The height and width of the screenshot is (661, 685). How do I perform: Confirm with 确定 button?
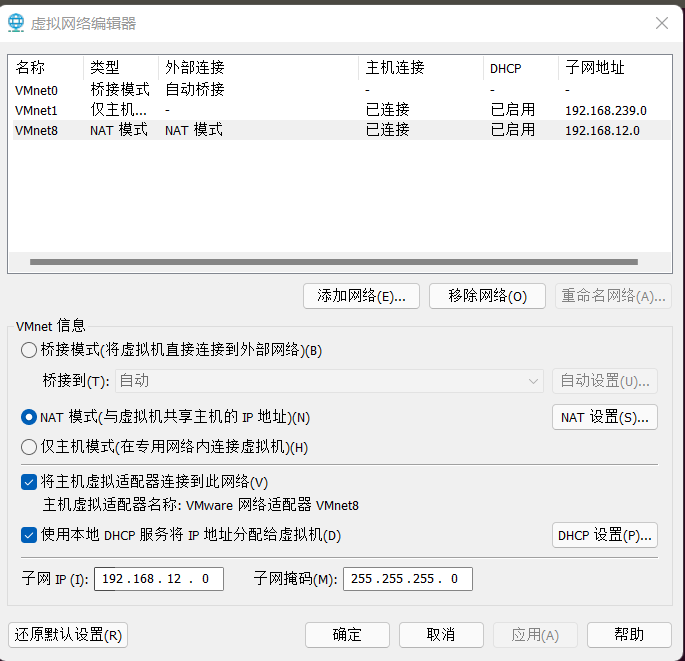(x=347, y=635)
